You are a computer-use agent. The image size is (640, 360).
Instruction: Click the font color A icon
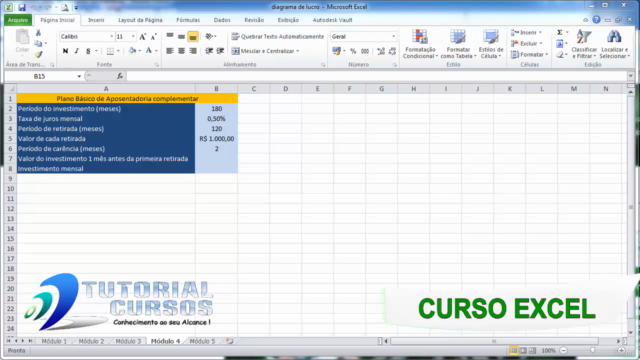coord(149,51)
